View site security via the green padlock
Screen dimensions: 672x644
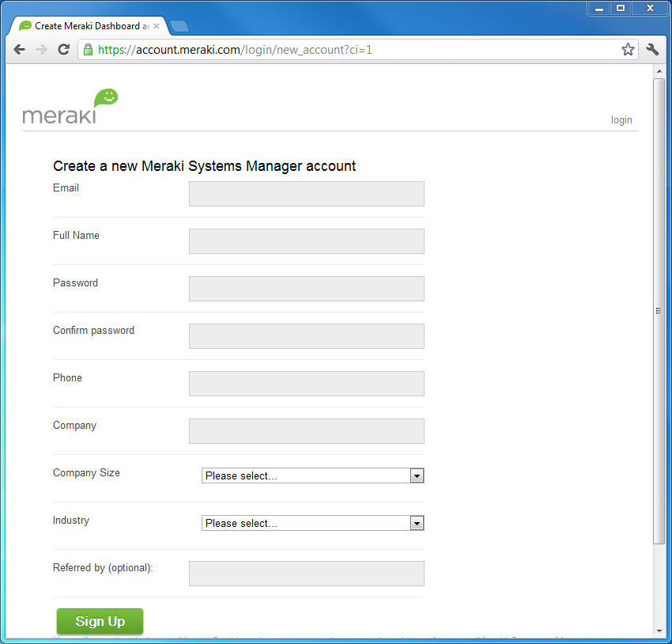click(x=88, y=50)
